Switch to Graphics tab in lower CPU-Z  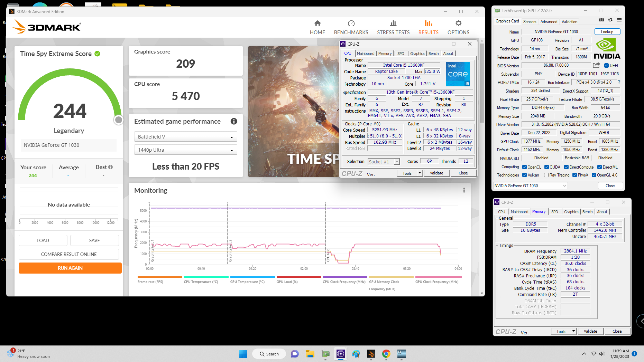[571, 212]
